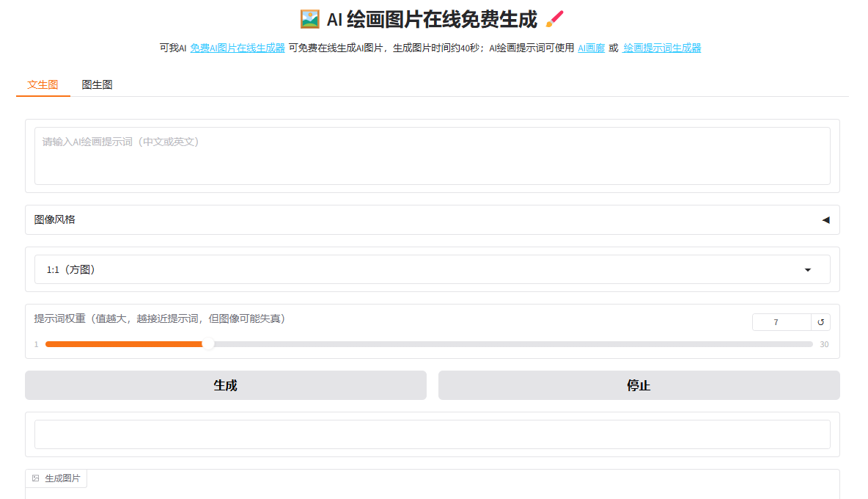868x499 pixels.
Task: Switch to the 文生图 tab
Action: [x=43, y=84]
